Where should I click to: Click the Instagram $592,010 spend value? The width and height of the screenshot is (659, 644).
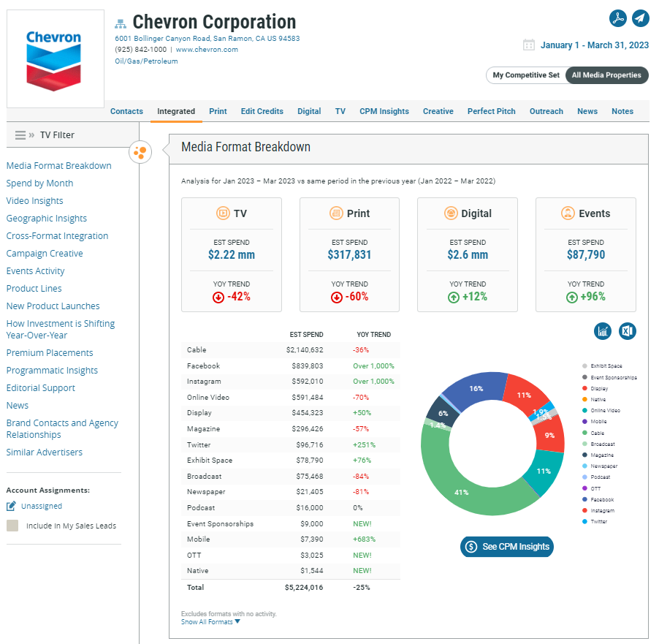click(x=308, y=382)
